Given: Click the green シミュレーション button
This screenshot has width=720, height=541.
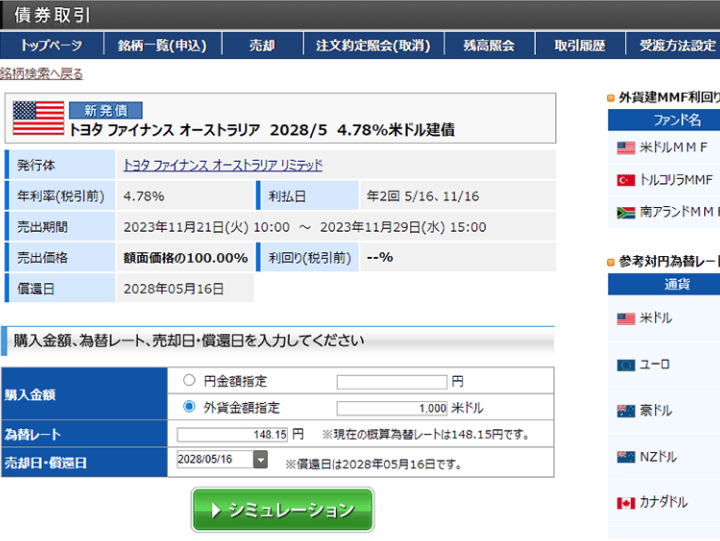Looking at the screenshot, I should [282, 510].
